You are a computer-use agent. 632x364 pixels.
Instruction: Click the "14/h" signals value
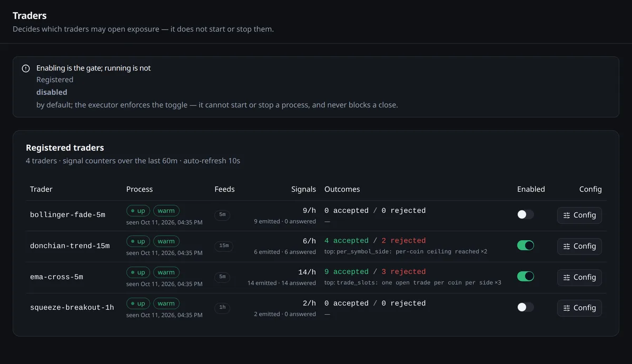[x=307, y=272]
